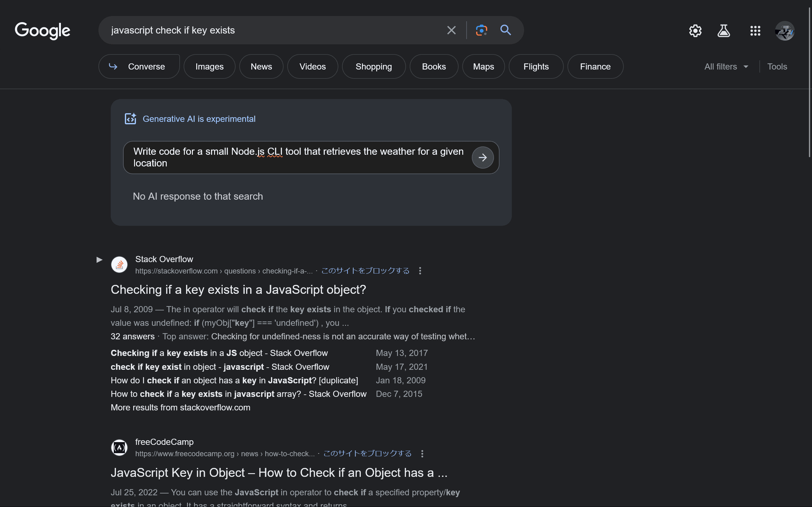The height and width of the screenshot is (507, 812).
Task: Open 'JavaScript Key in Object' freeCodeCamp result
Action: (279, 473)
